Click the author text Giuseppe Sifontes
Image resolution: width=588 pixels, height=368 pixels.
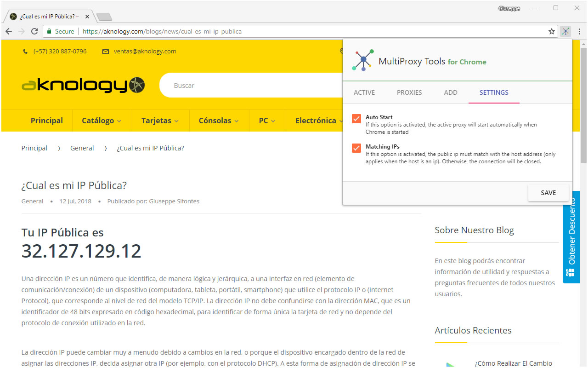coord(174,201)
